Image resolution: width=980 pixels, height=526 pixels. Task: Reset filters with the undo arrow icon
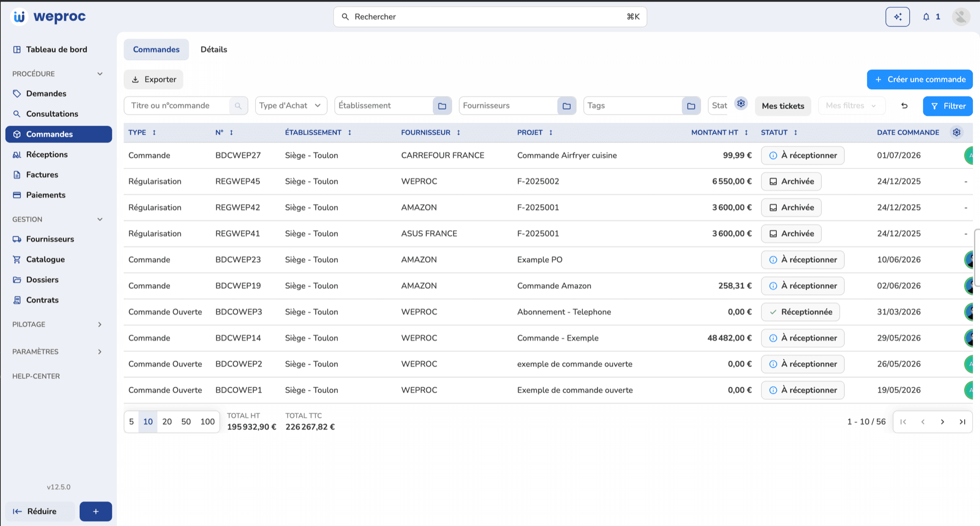click(904, 106)
